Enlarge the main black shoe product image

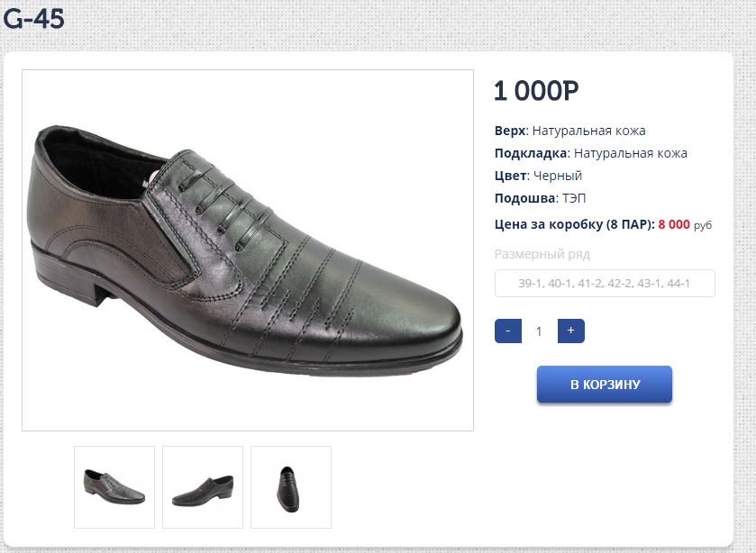pos(248,250)
